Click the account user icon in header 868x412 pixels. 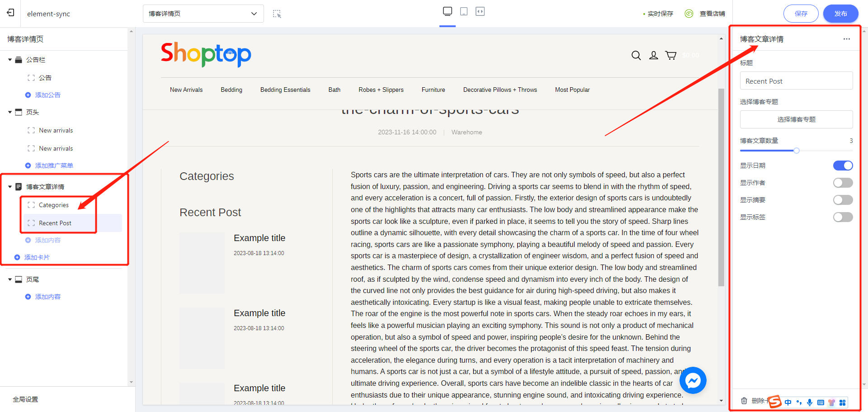(654, 55)
